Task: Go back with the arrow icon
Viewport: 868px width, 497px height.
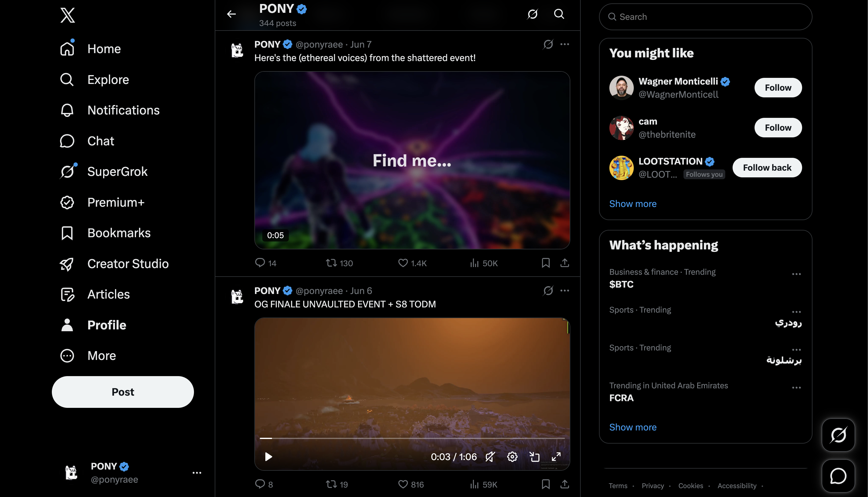Action: click(231, 14)
